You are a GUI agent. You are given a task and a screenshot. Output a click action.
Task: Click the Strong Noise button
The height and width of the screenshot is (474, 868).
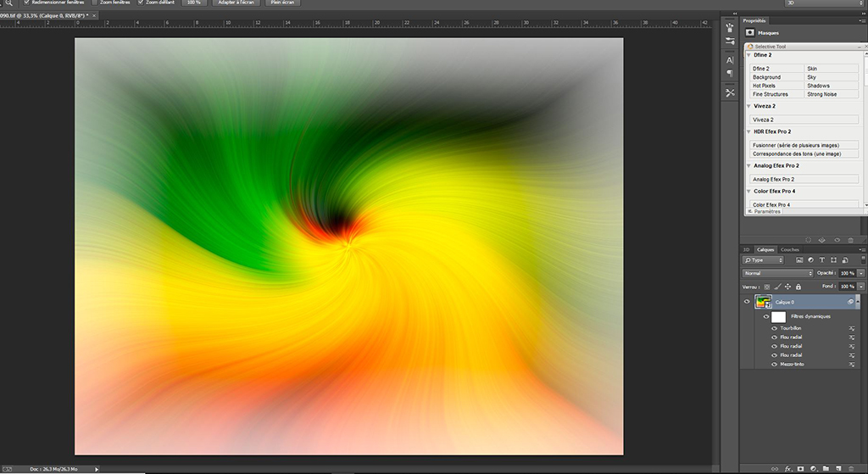[832, 94]
